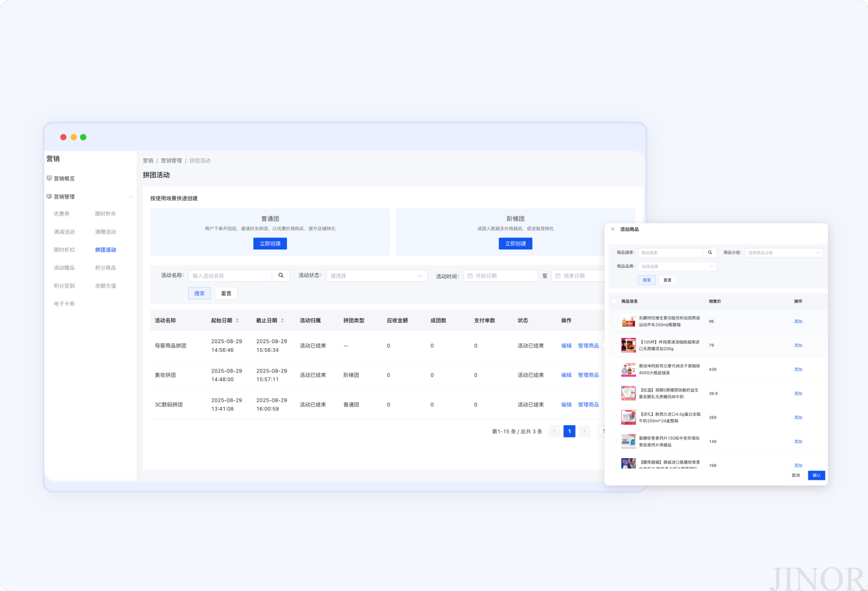
Task: Open the 活动状态 dropdown
Action: (x=376, y=276)
